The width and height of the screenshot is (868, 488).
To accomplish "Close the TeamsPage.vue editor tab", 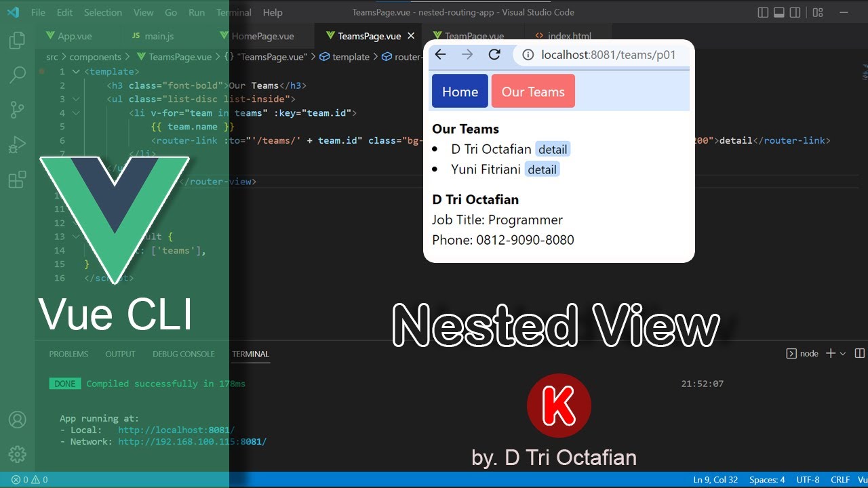I will (411, 36).
